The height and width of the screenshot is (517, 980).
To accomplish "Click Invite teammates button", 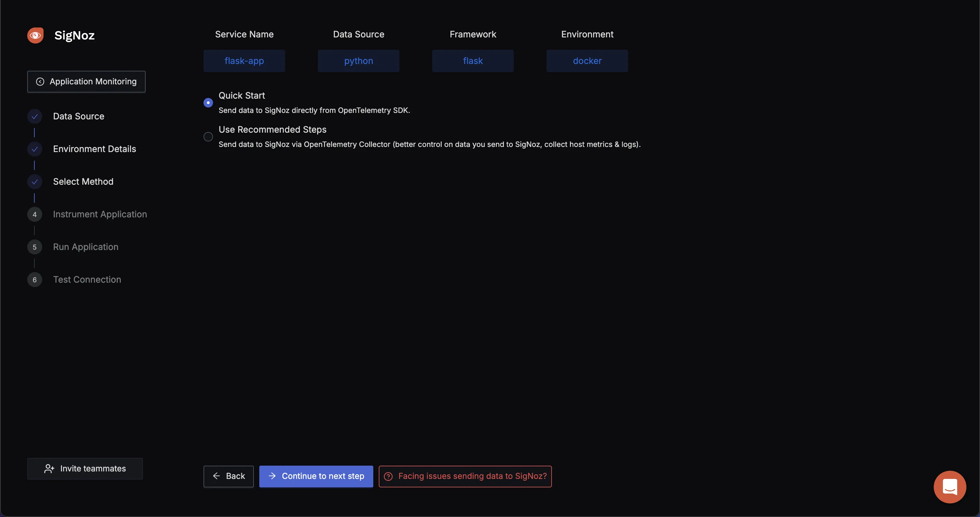I will coord(85,469).
